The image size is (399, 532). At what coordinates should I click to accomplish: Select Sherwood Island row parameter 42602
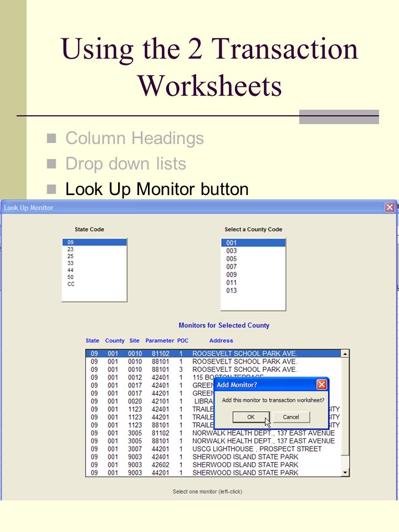(x=213, y=464)
